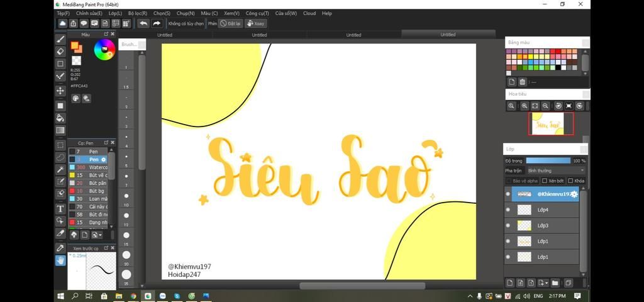This screenshot has width=644, height=302.
Task: Show hidden icons in the system tray
Action: click(x=470, y=296)
